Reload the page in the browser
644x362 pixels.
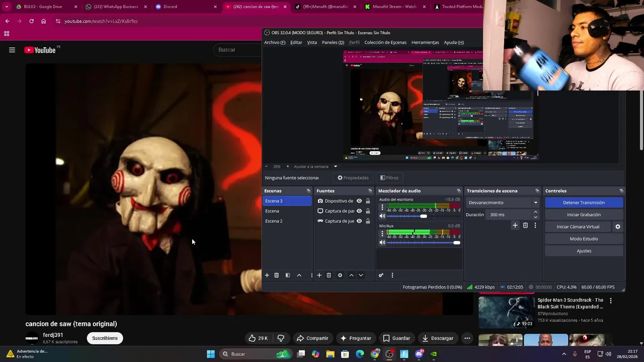(x=31, y=21)
